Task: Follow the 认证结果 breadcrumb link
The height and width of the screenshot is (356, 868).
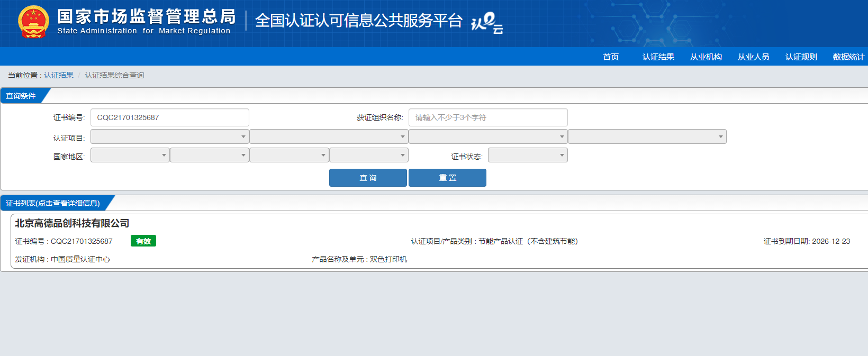Action: tap(59, 75)
